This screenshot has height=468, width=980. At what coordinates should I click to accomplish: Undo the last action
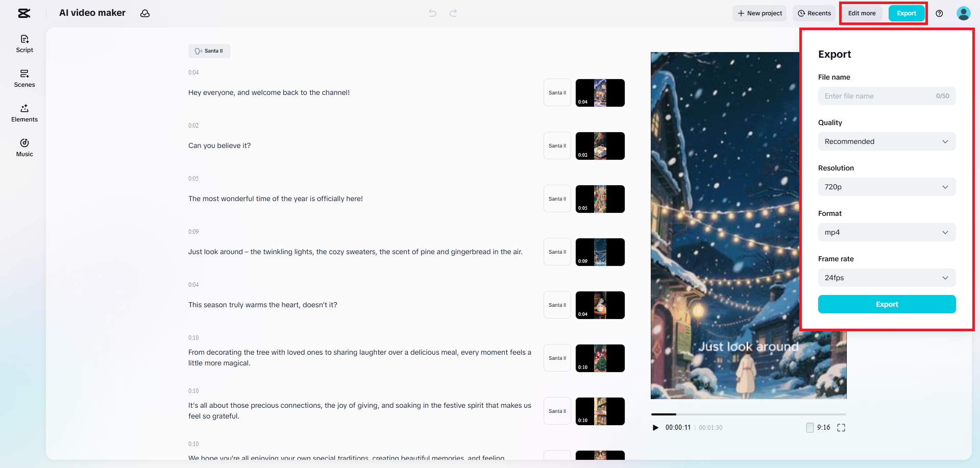[432, 13]
